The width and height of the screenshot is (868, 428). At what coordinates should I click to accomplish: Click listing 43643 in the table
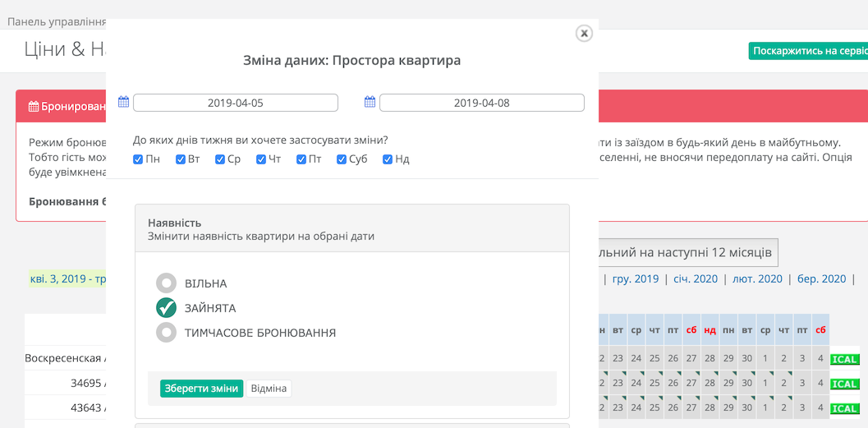click(89, 407)
